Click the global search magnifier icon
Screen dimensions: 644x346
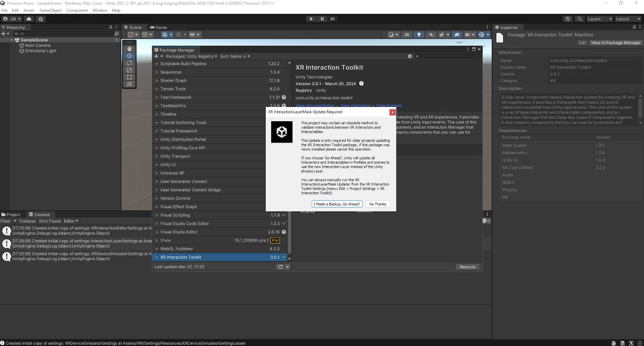(x=580, y=19)
